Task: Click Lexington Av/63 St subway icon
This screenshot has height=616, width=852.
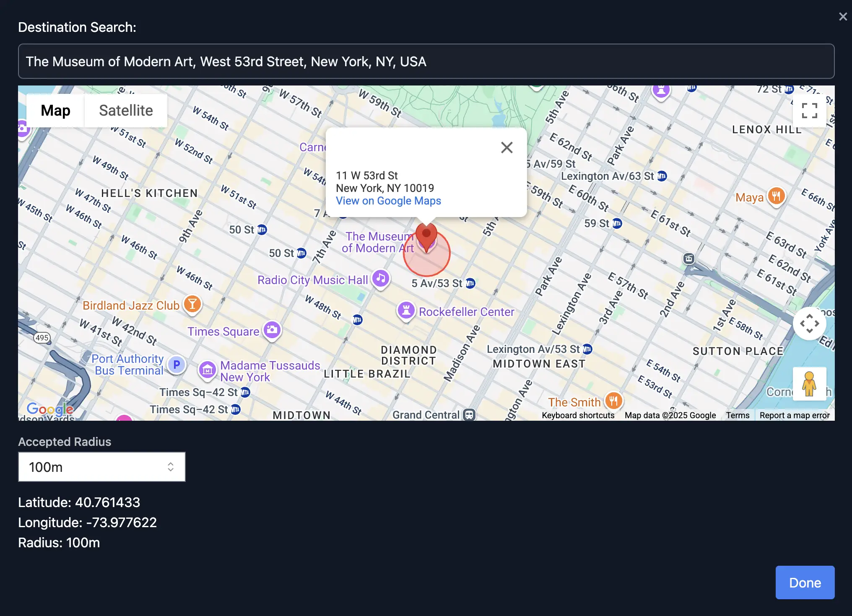Action: click(x=662, y=176)
